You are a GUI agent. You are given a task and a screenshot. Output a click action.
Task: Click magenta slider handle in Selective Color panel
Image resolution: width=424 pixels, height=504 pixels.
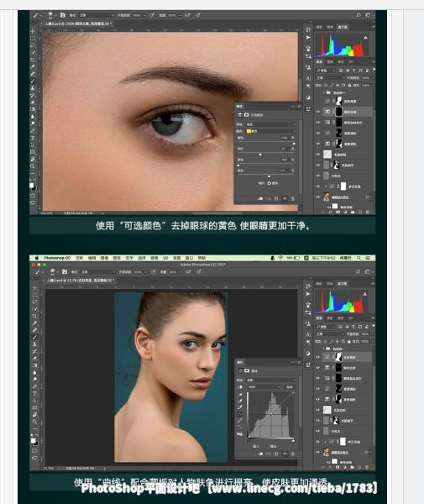point(260,155)
